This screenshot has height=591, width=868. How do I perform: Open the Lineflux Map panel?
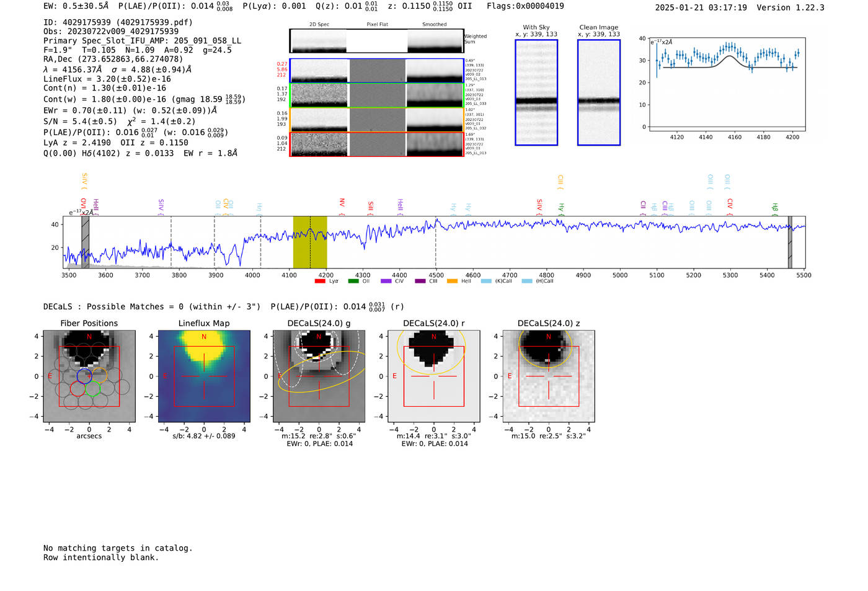click(204, 376)
